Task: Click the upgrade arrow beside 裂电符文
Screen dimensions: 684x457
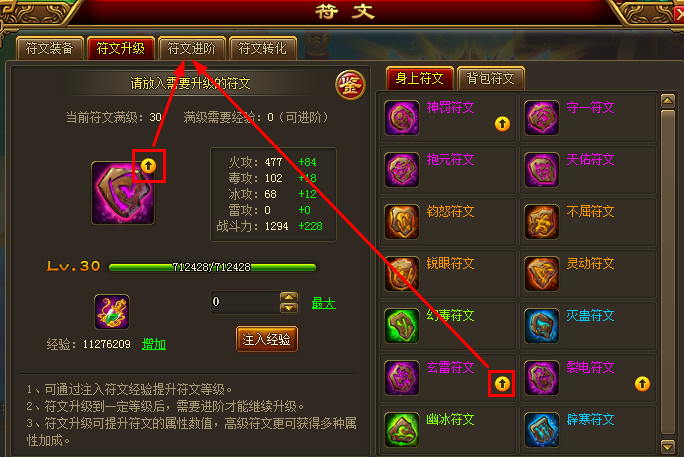Action: [642, 384]
